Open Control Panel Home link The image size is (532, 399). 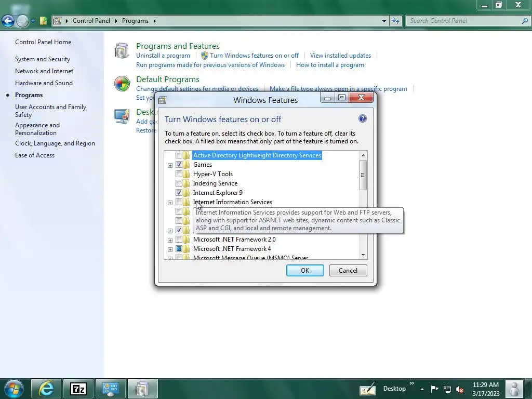[43, 42]
